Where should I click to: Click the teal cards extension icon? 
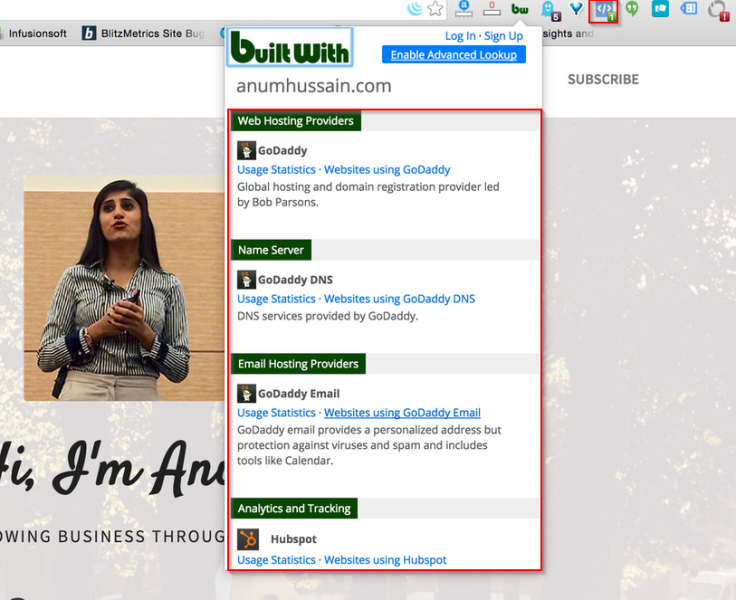660,8
